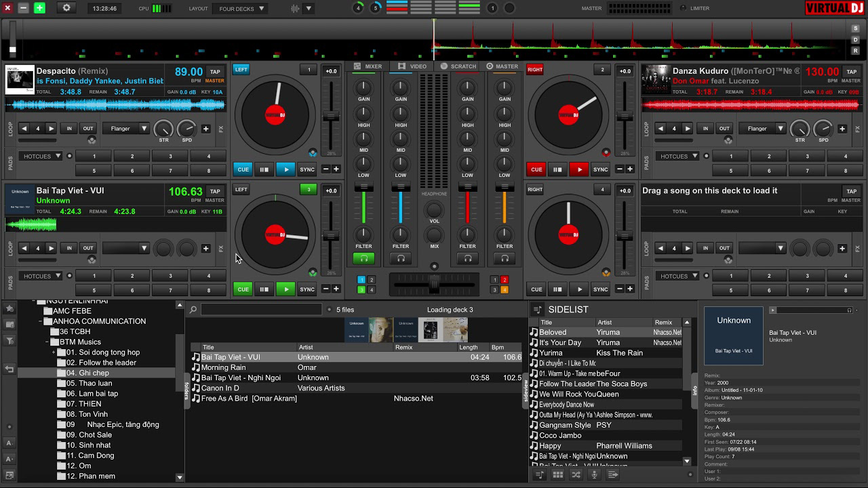Click the filter folder icon in left sidebar
This screenshot has height=488, width=868.
click(x=9, y=339)
